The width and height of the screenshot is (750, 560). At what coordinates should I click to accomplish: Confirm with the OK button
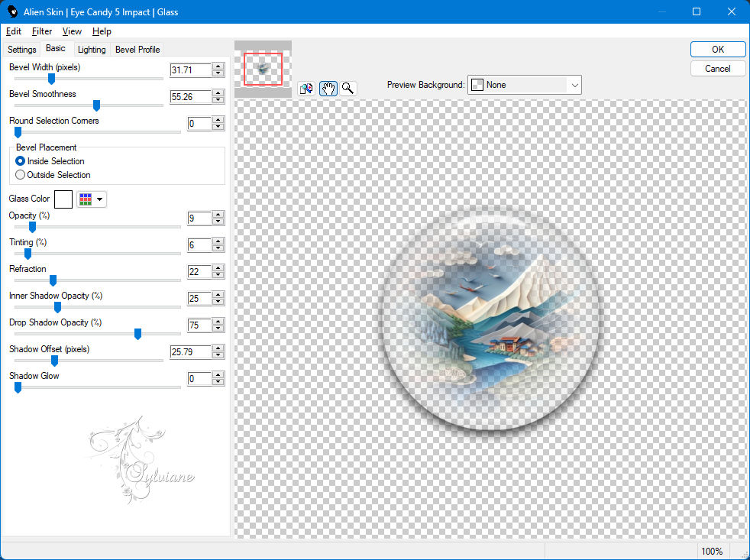pyautogui.click(x=717, y=50)
